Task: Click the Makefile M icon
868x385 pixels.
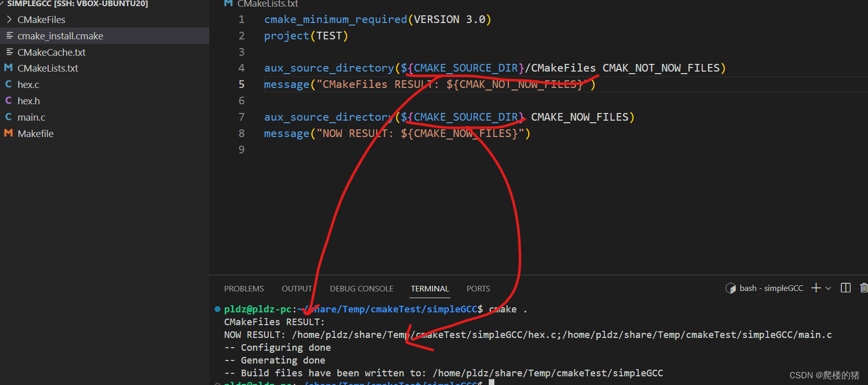Action: (x=8, y=133)
